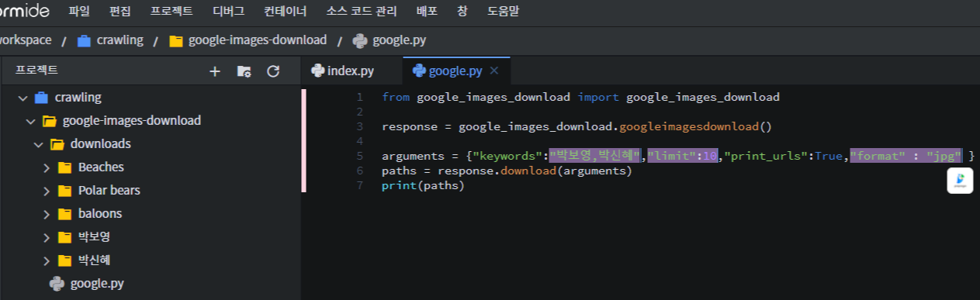Click the highlighted "박보영,박신혜" string
Image resolution: width=980 pixels, height=300 pixels.
(595, 156)
